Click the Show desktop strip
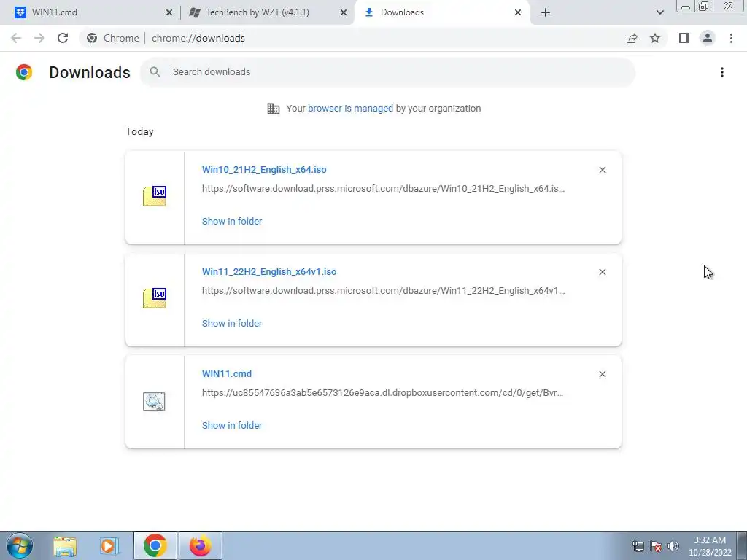 (741, 545)
